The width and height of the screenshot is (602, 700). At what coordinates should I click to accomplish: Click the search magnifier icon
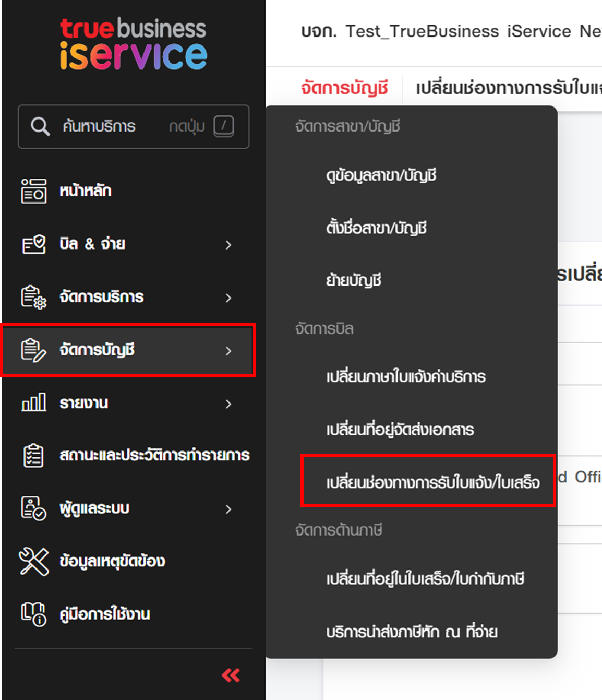point(40,126)
